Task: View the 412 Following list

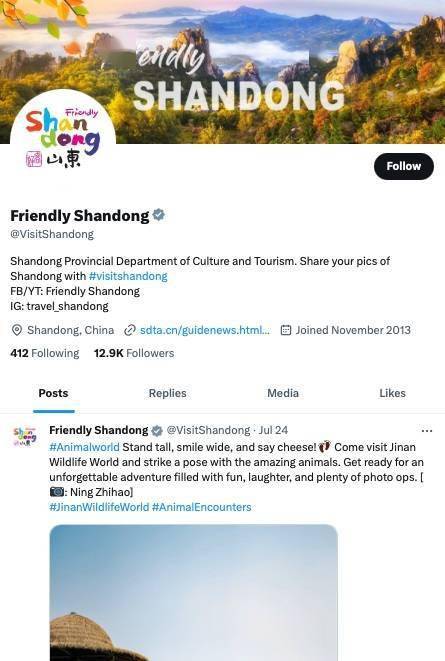Action: pyautogui.click(x=45, y=353)
